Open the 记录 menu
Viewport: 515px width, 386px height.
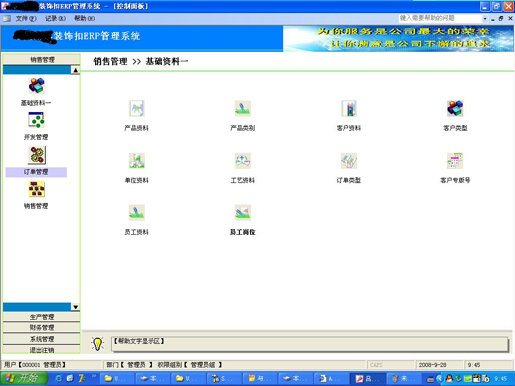[55, 18]
